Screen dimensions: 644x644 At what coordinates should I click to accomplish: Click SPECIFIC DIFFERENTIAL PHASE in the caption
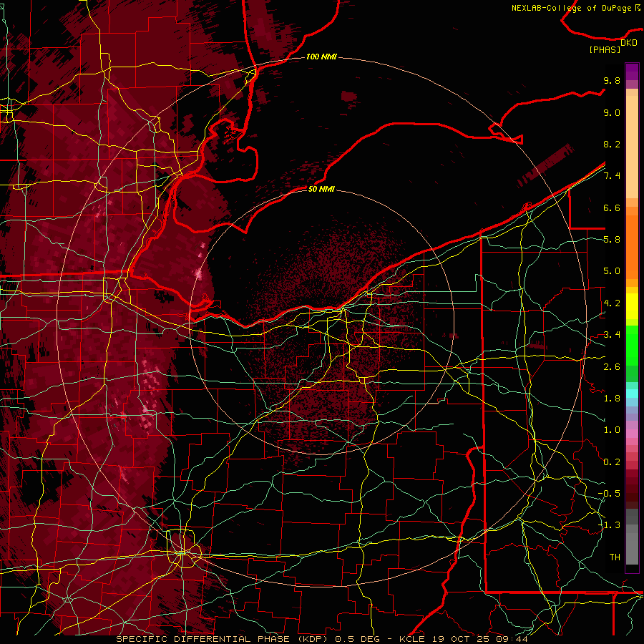coord(203,639)
